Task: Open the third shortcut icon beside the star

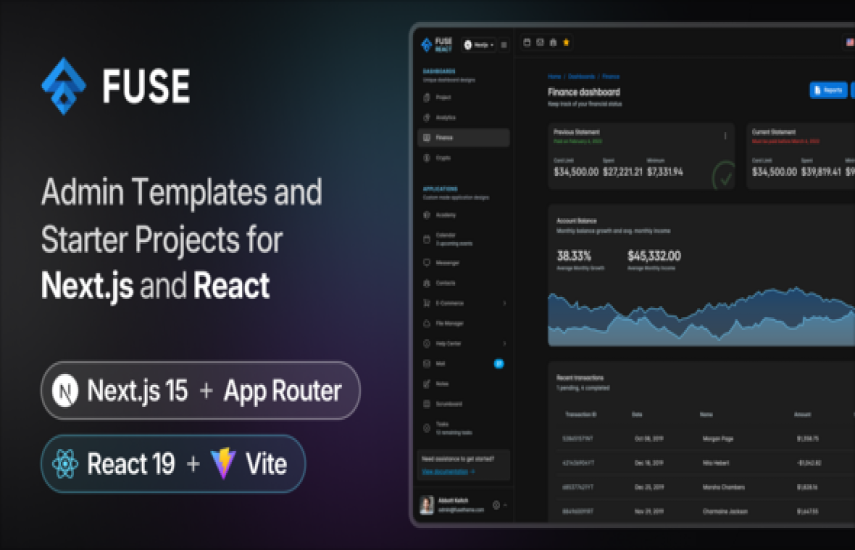Action: tap(553, 43)
